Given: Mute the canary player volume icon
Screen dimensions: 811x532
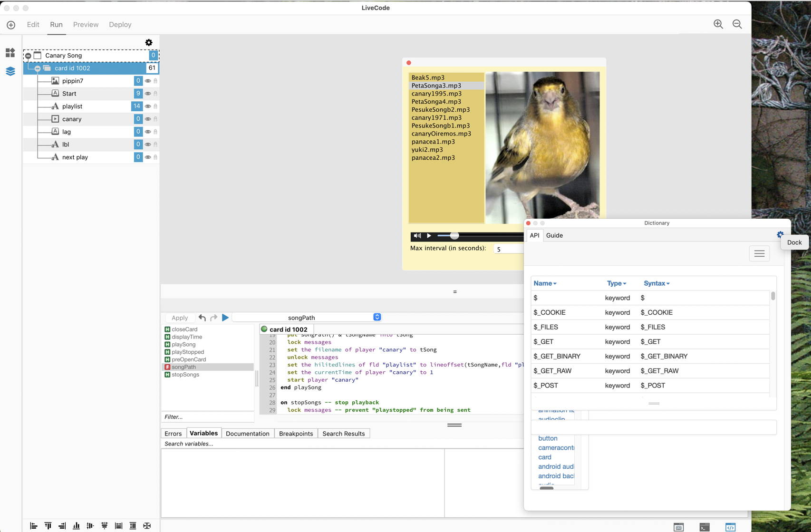Looking at the screenshot, I should (417, 236).
